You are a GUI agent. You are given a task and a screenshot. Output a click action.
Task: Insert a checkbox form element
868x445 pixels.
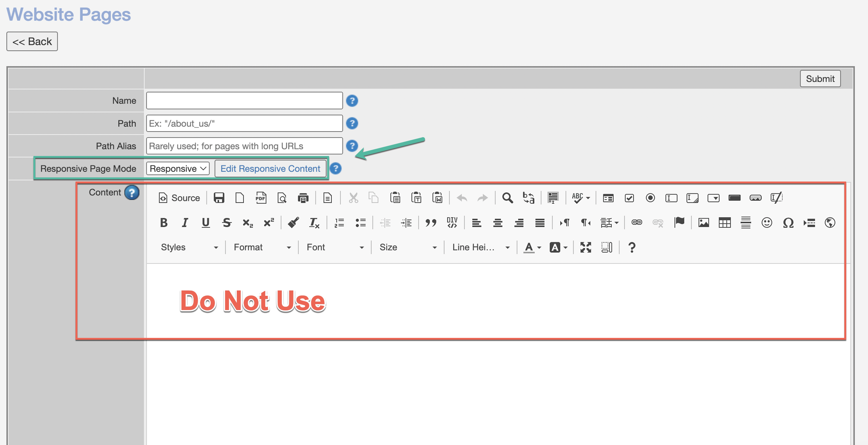(629, 198)
